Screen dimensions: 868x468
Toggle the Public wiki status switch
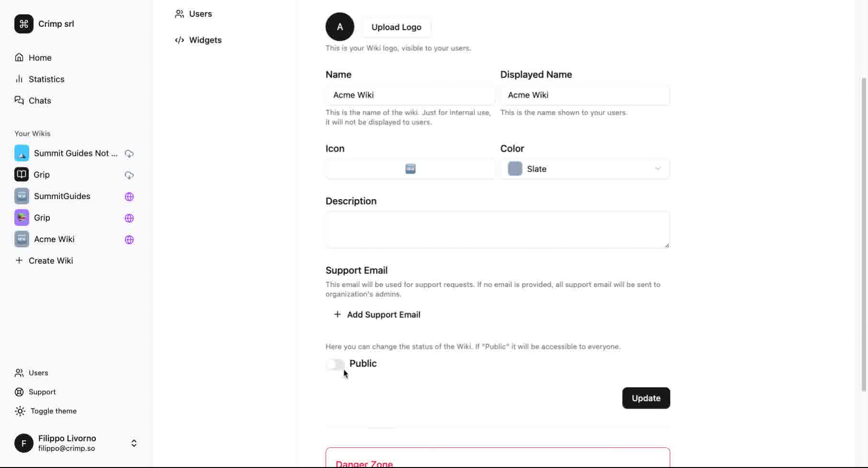tap(335, 365)
